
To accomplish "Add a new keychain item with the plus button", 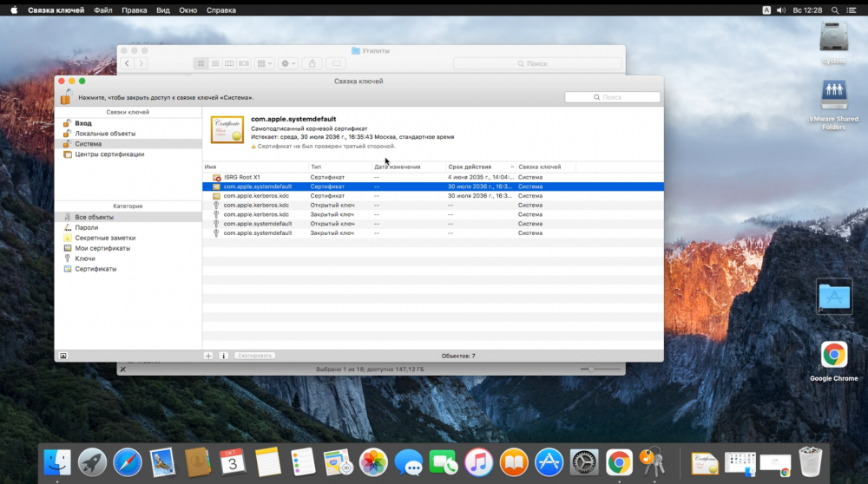I will [x=208, y=356].
